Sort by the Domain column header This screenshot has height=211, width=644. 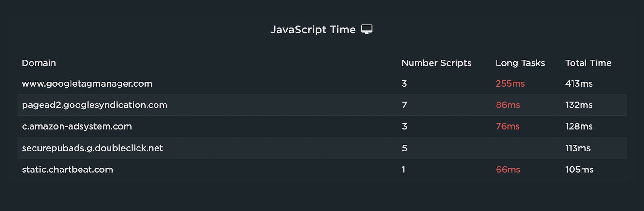(x=39, y=63)
